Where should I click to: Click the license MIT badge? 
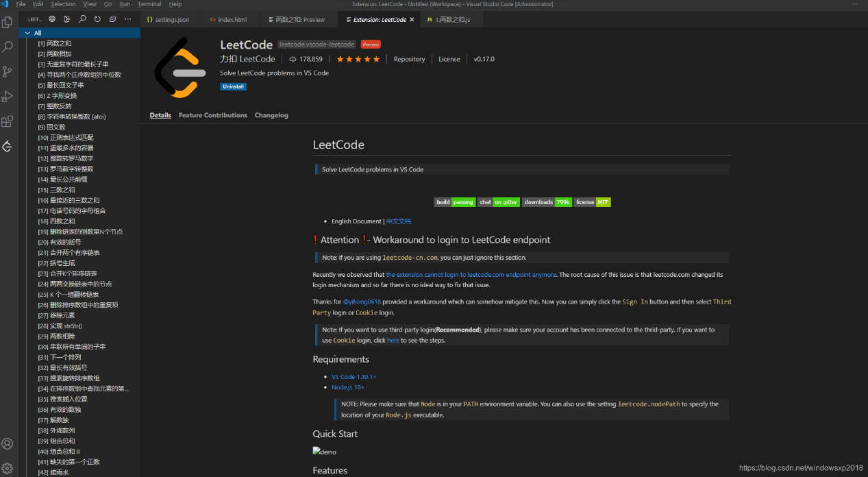point(592,202)
